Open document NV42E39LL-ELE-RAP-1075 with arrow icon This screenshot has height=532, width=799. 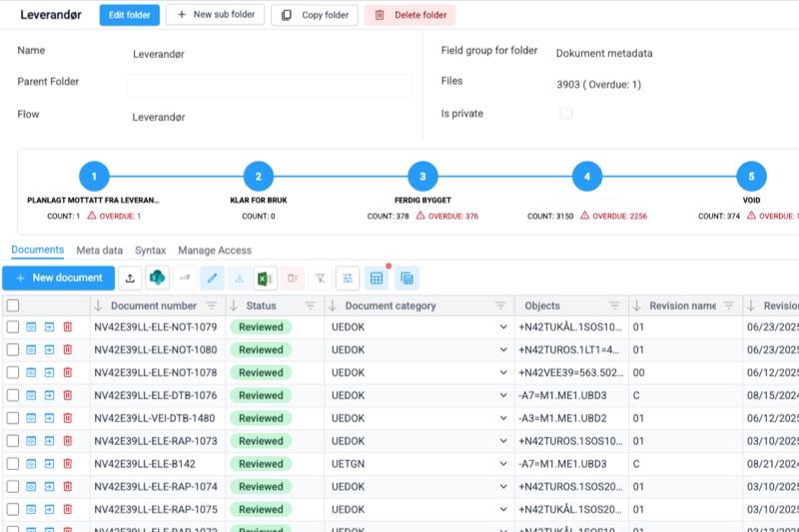pos(49,509)
